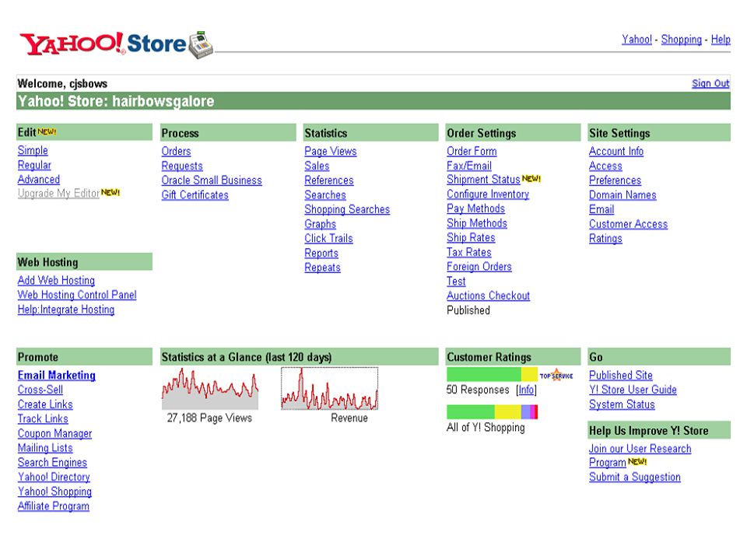The image size is (747, 560).
Task: Open Orders under Process
Action: pyautogui.click(x=177, y=152)
